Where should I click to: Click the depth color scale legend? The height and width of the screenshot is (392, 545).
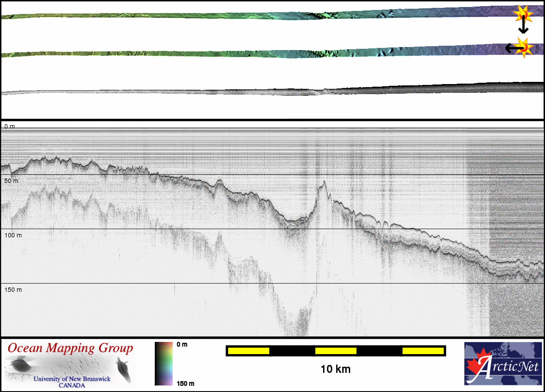(163, 364)
